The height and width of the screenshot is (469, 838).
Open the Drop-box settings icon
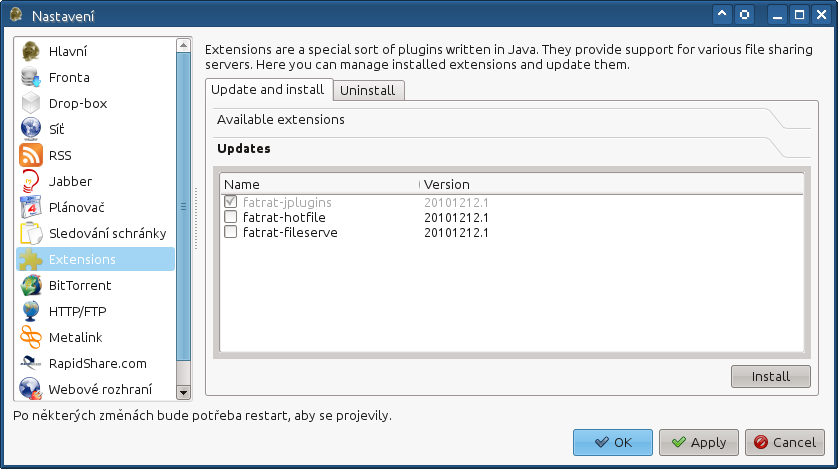31,103
